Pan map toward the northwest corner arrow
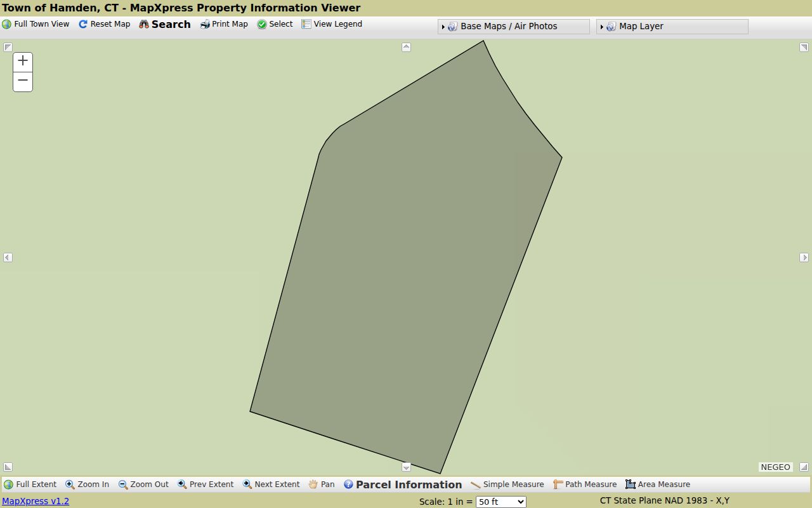 point(8,47)
